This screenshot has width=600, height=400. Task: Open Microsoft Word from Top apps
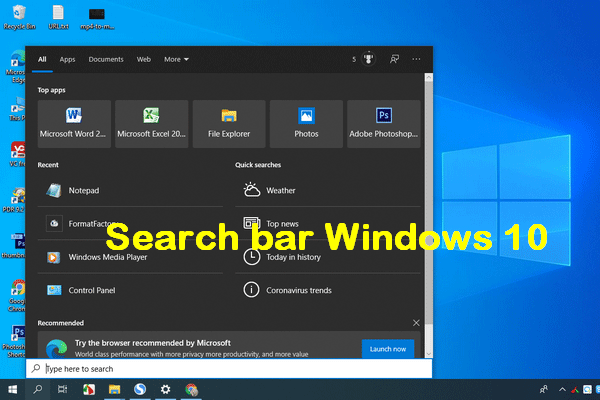74,124
